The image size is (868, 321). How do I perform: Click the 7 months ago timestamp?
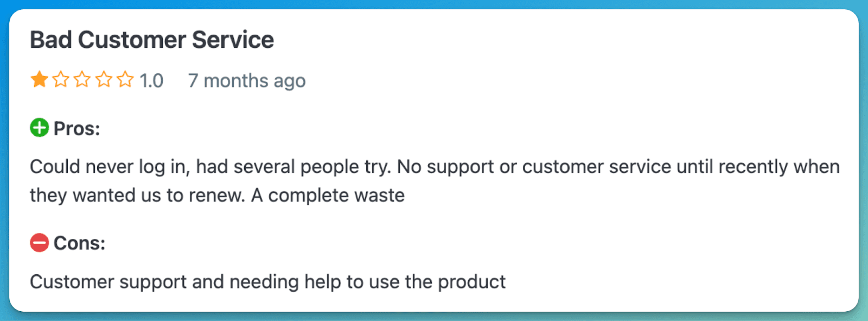[247, 80]
